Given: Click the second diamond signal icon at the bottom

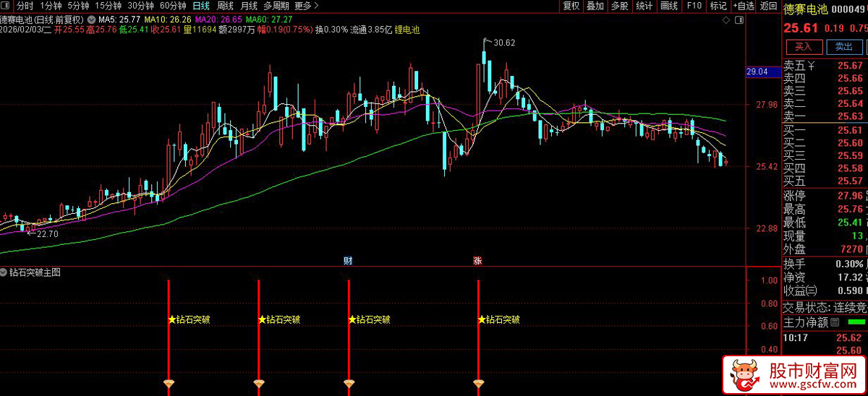Looking at the screenshot, I should click(x=259, y=382).
